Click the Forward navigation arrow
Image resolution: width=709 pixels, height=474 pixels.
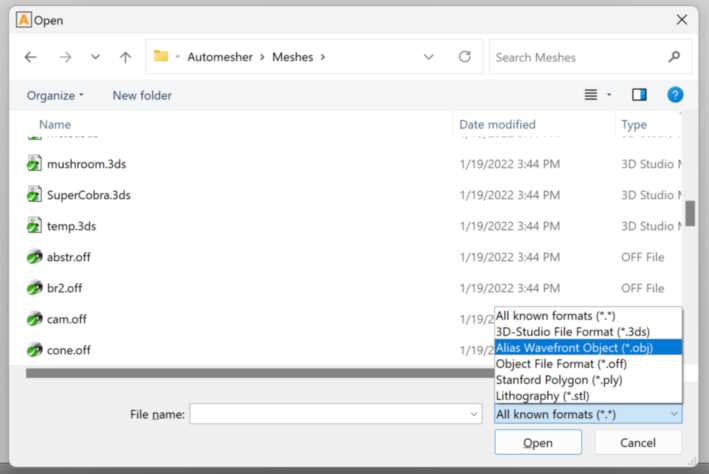pos(66,57)
